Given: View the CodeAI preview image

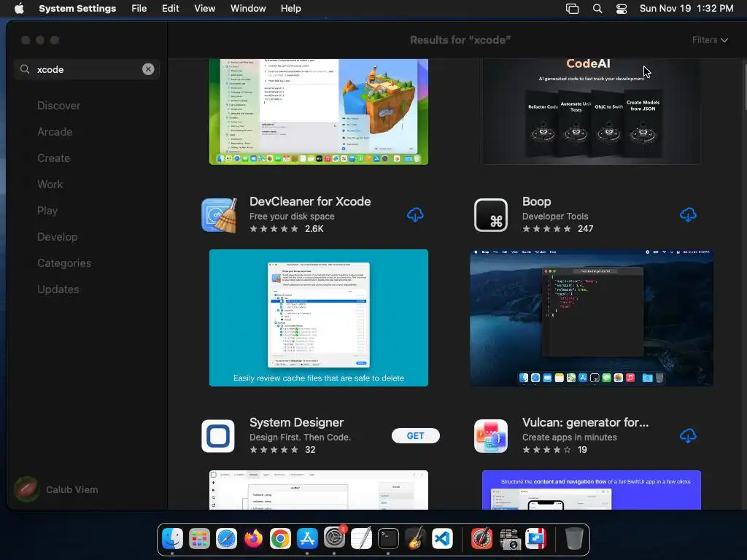Looking at the screenshot, I should (x=591, y=111).
